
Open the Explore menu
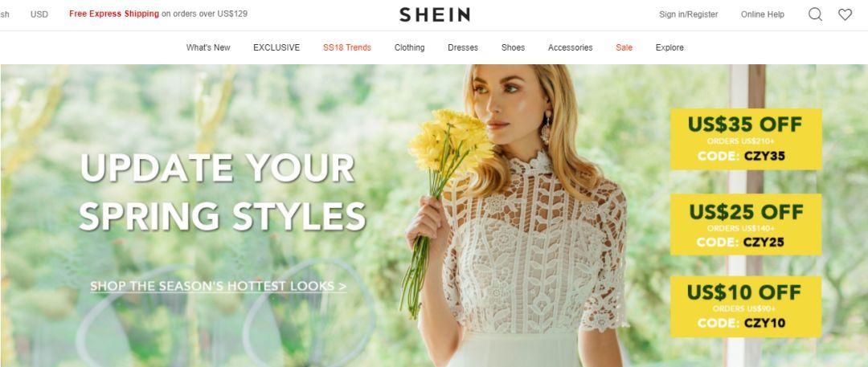coord(669,47)
